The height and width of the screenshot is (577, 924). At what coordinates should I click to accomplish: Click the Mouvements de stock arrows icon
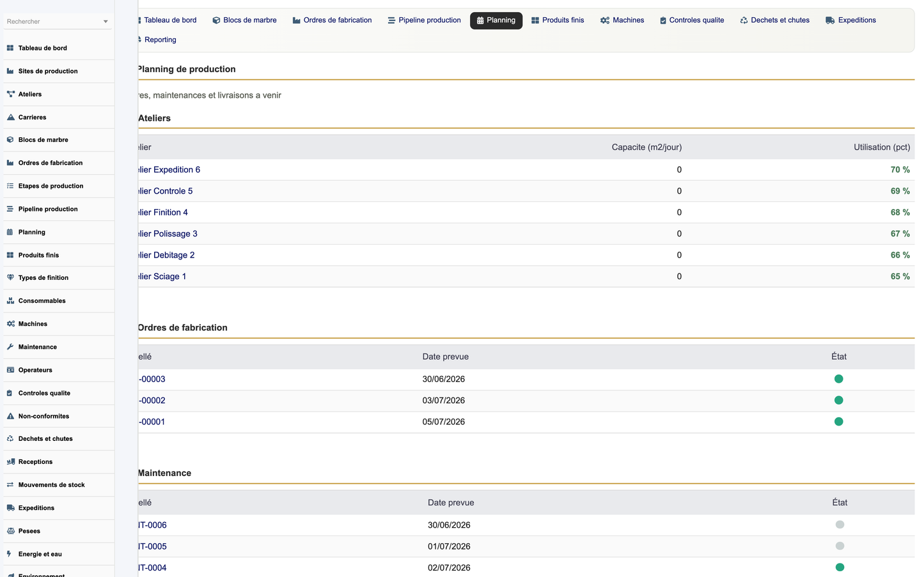pyautogui.click(x=10, y=485)
